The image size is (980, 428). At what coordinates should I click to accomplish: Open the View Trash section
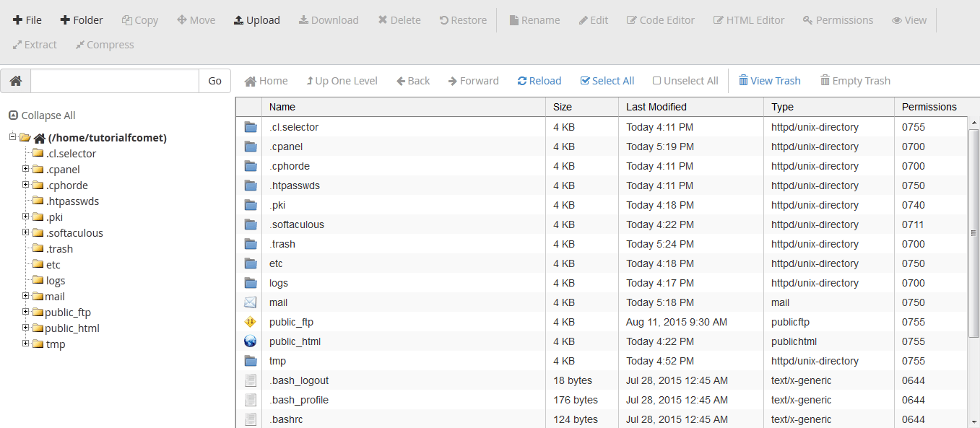pyautogui.click(x=769, y=80)
